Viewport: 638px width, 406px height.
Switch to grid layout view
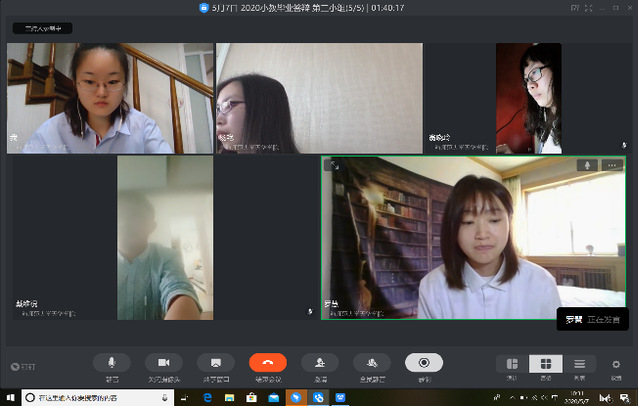click(x=546, y=364)
